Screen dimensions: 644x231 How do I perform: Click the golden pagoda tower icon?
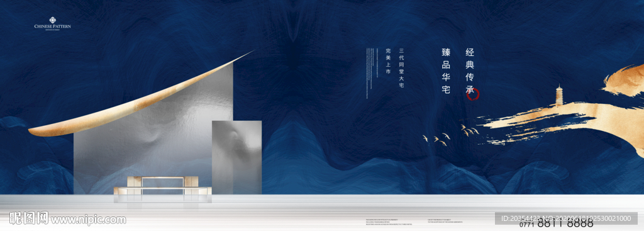[559, 96]
